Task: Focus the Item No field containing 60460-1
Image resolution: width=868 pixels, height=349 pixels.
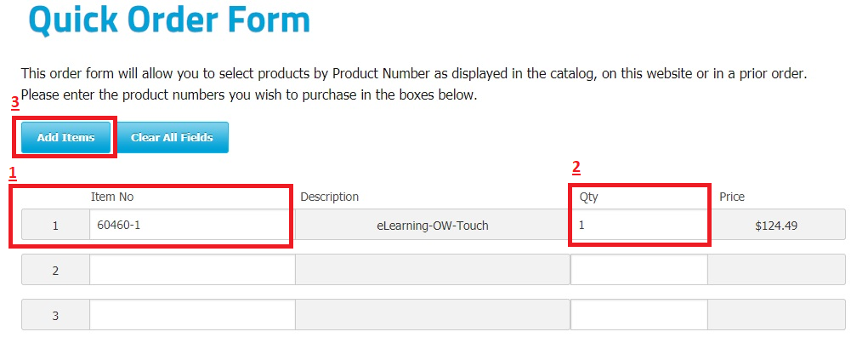Action: point(191,226)
